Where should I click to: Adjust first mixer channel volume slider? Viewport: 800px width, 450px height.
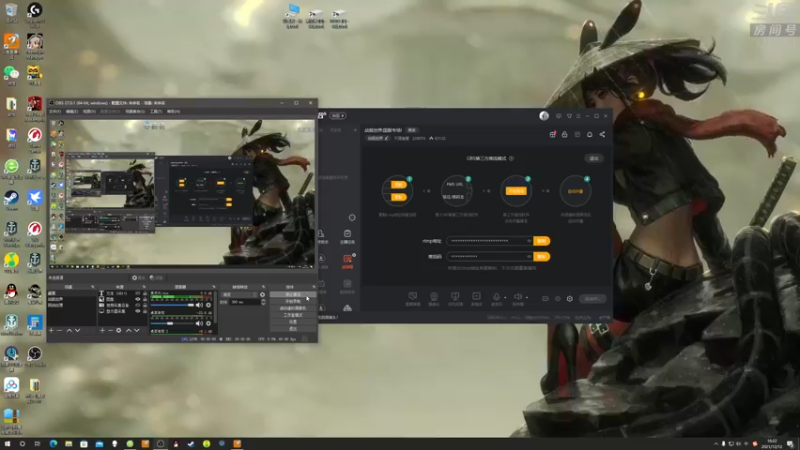coord(172,305)
